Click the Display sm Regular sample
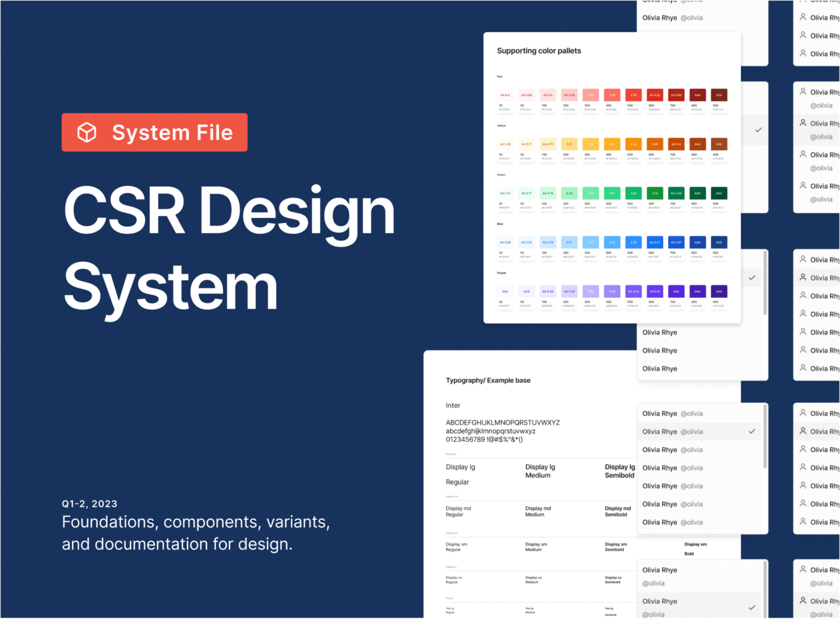 click(x=457, y=547)
